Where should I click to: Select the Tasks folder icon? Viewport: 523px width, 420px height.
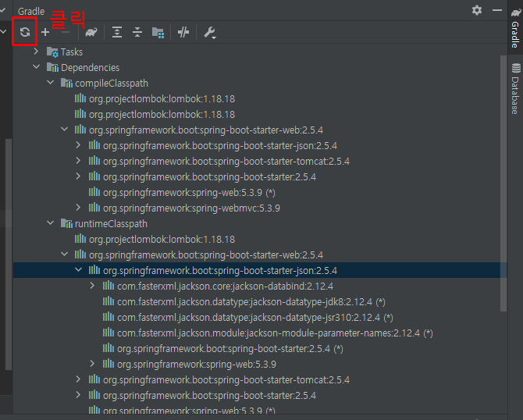(x=52, y=52)
